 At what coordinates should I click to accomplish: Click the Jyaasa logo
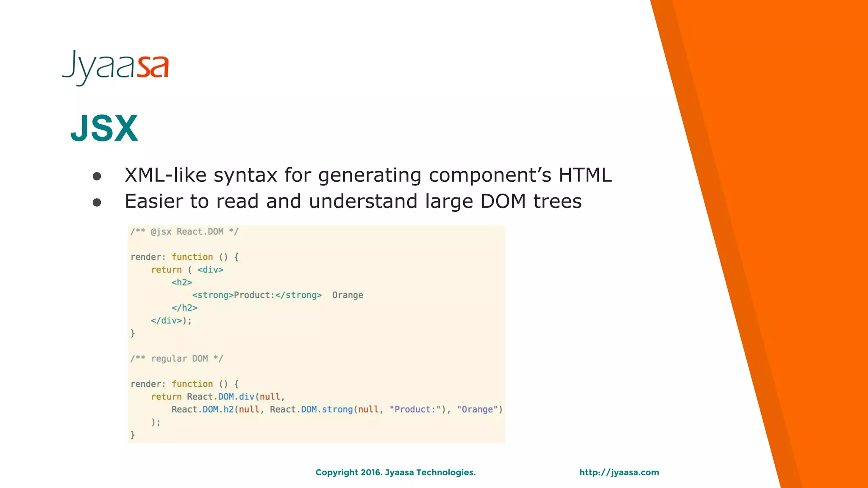115,67
